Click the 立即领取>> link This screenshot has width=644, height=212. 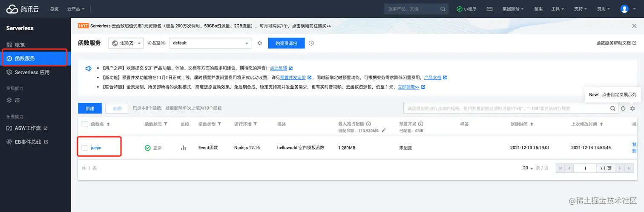(x=408, y=87)
